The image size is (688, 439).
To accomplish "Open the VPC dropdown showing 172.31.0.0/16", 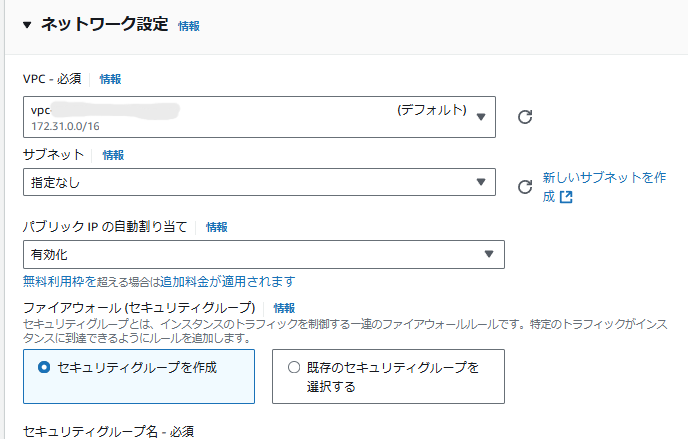I will [x=259, y=117].
